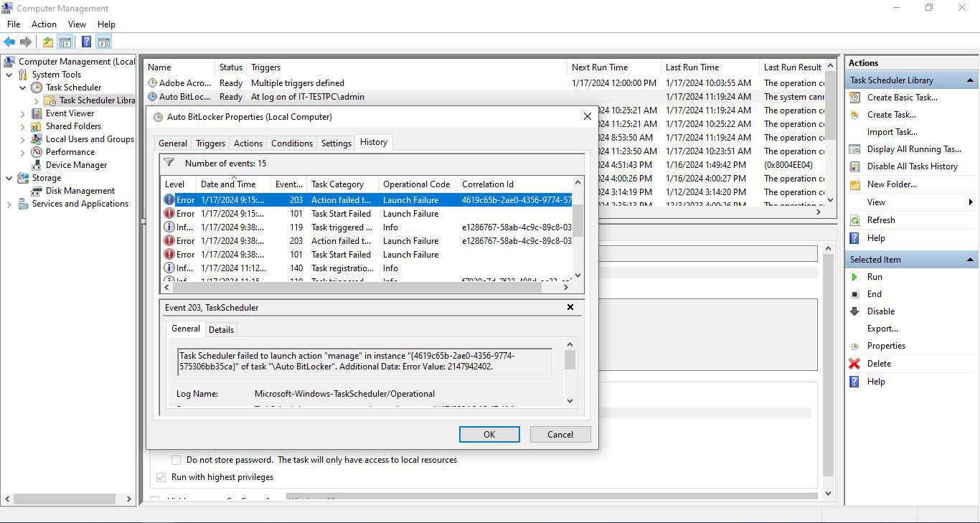
Task: Open the View submenu arrow in Actions
Action: point(971,202)
